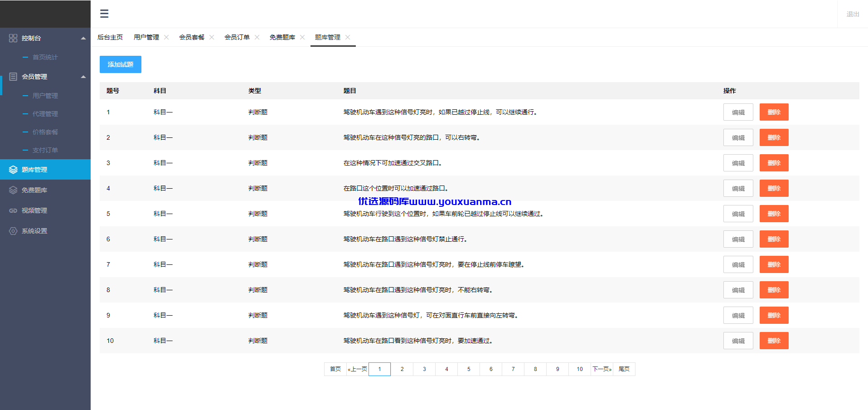Viewport: 868px width, 410px height.
Task: Click the 题目 column header
Action: [350, 91]
